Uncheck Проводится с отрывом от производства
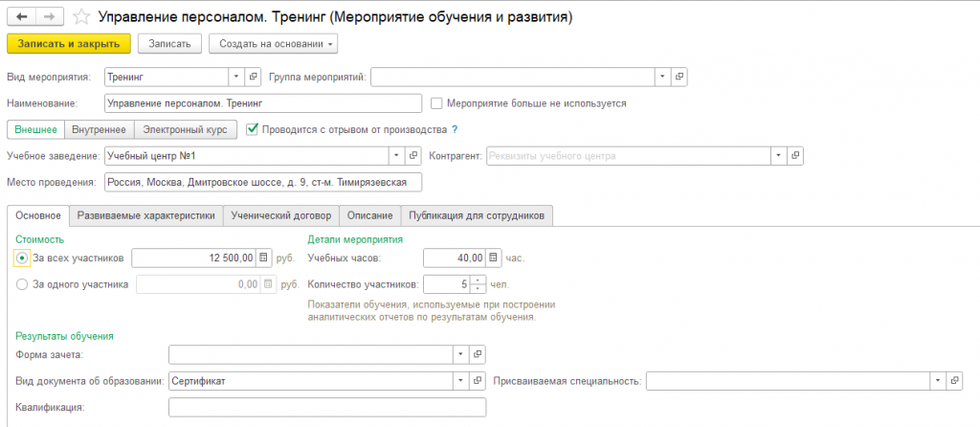 point(253,129)
